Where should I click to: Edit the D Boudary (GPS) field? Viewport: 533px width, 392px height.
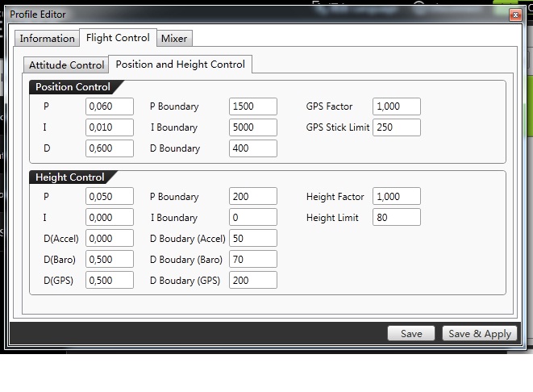coord(253,281)
